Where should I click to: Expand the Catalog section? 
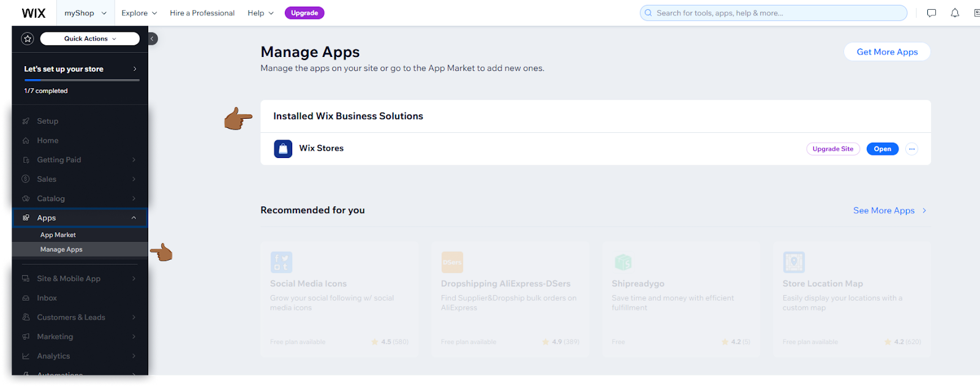[x=80, y=198]
